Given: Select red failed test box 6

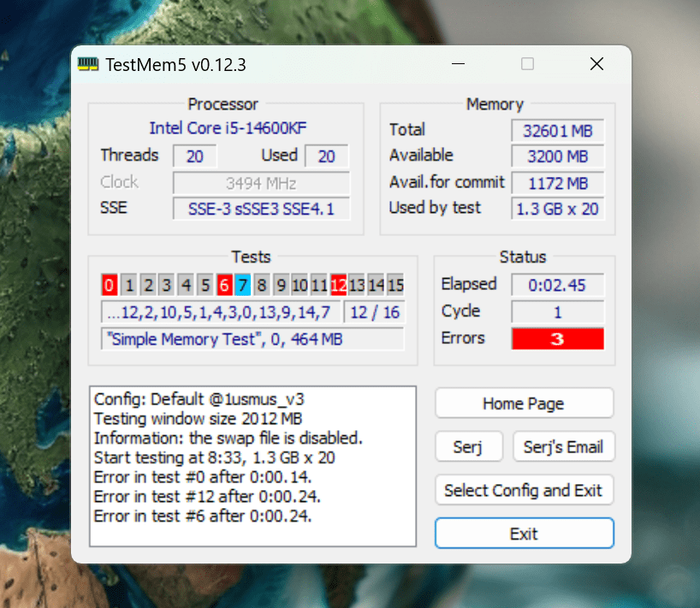Looking at the screenshot, I should (x=224, y=285).
